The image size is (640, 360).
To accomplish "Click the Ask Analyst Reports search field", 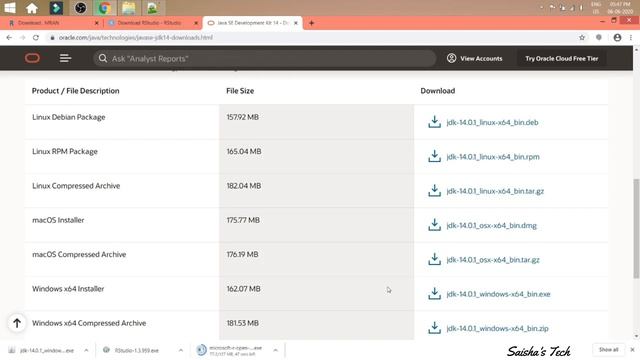I will 264,58.
